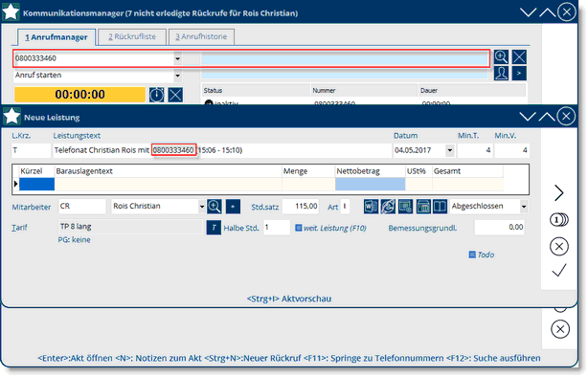Open the person contact icon in Anrufmanager

(501, 73)
